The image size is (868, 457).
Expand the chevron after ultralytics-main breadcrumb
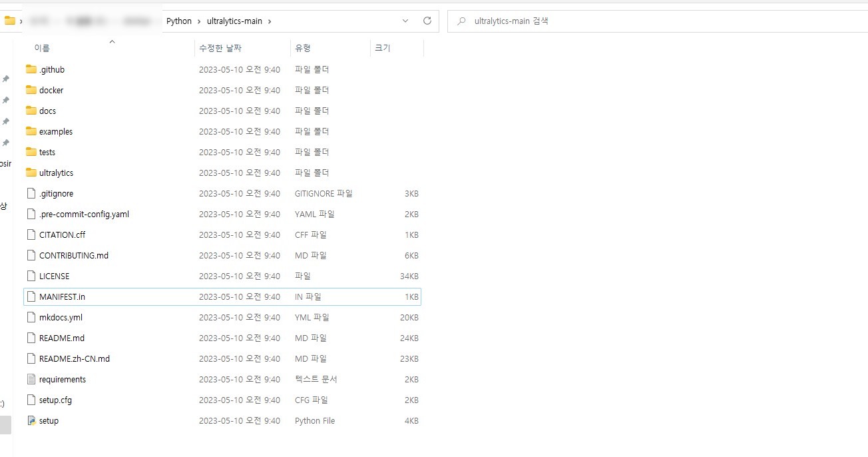(269, 21)
